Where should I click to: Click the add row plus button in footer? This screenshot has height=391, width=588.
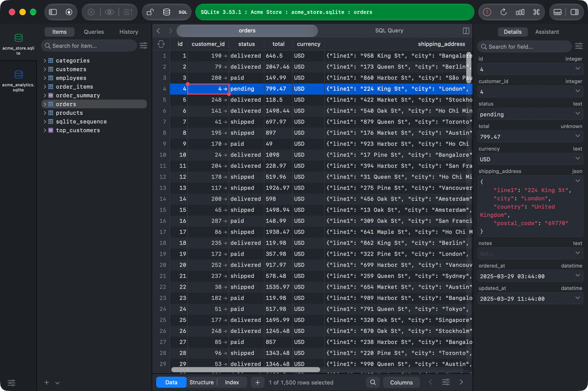[x=258, y=382]
